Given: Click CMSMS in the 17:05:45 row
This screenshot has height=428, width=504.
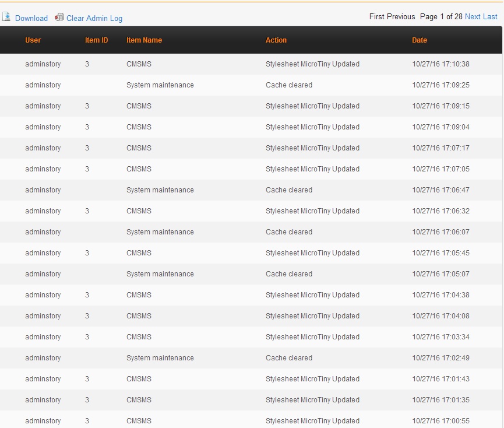Looking at the screenshot, I should [139, 253].
